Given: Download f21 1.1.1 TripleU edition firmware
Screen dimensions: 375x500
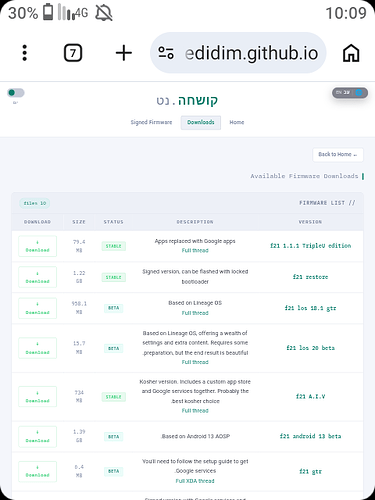Looking at the screenshot, I should coord(37,246).
